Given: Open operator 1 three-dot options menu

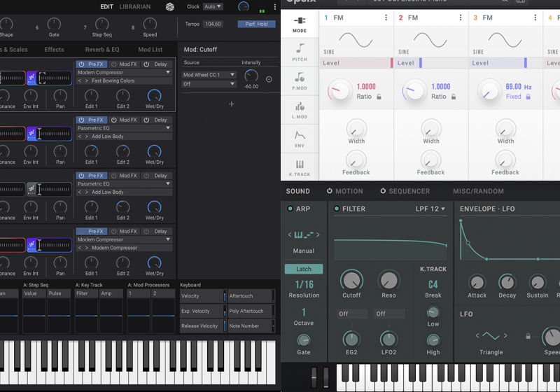Looking at the screenshot, I should (386, 17).
